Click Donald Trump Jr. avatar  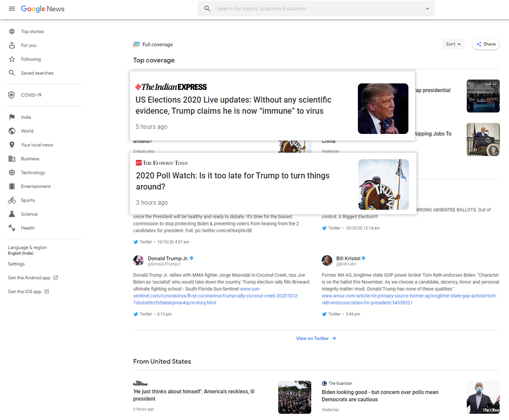pos(138,260)
